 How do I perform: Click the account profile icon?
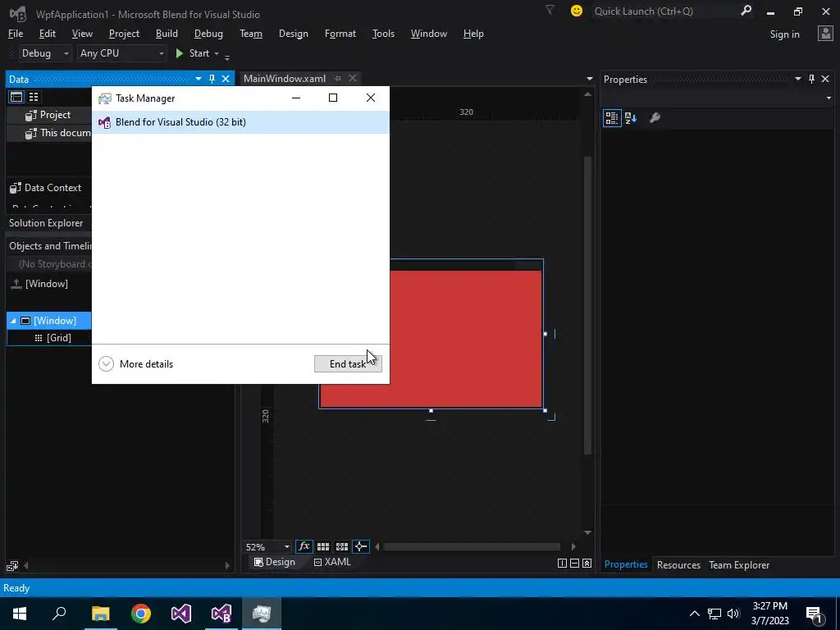tap(825, 34)
